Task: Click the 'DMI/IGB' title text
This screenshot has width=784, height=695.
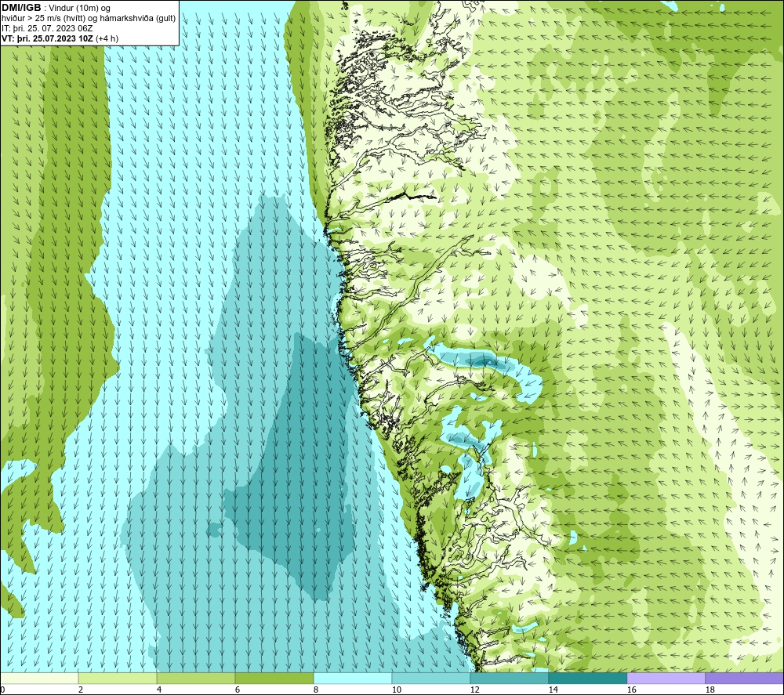Action: coord(21,8)
